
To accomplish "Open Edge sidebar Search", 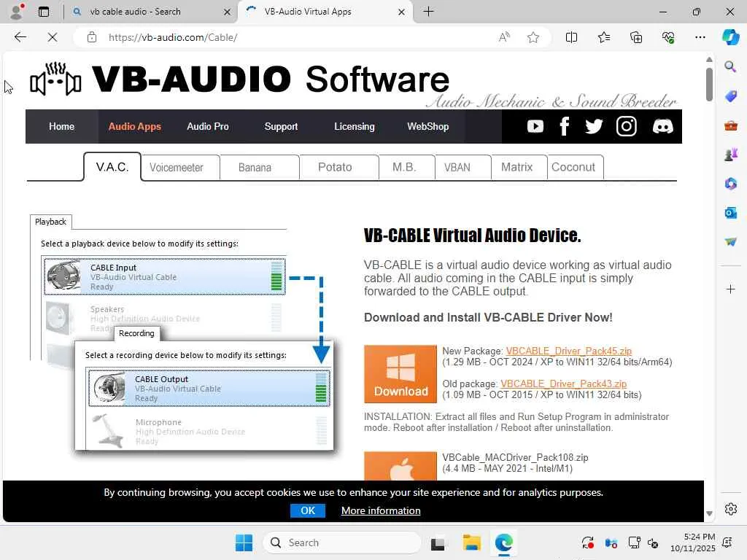I will tap(730, 66).
